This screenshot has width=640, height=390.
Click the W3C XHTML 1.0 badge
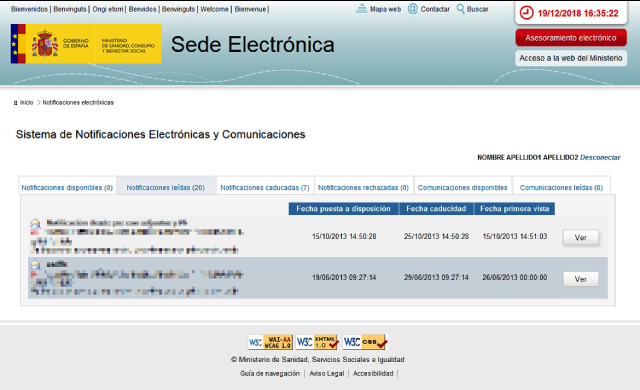[317, 342]
